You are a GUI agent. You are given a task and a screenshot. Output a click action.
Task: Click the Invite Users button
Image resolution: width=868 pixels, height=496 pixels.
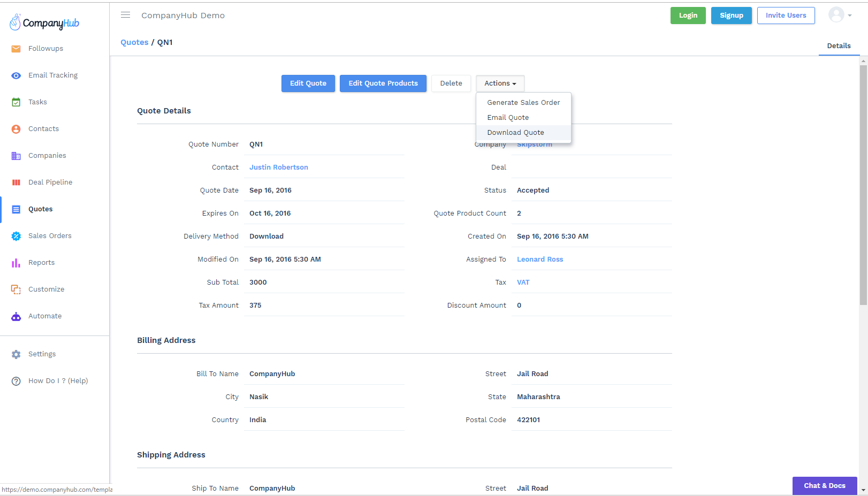click(x=786, y=16)
